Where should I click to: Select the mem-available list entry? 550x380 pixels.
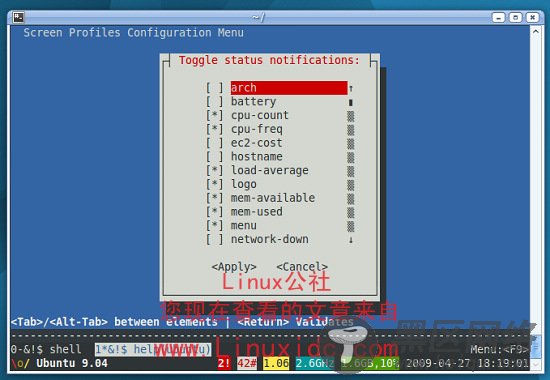[x=273, y=198]
